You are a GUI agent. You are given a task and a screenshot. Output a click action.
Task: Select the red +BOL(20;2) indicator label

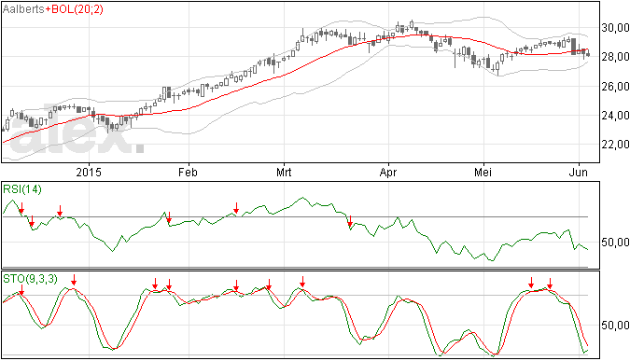75,9
